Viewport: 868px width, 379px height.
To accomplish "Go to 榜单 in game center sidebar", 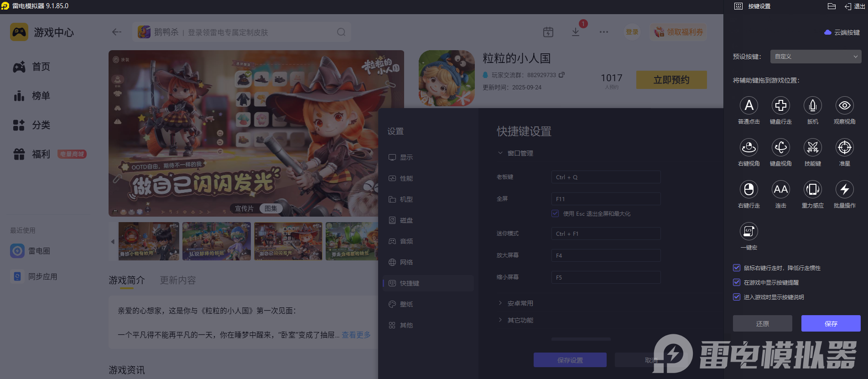I will [x=31, y=96].
